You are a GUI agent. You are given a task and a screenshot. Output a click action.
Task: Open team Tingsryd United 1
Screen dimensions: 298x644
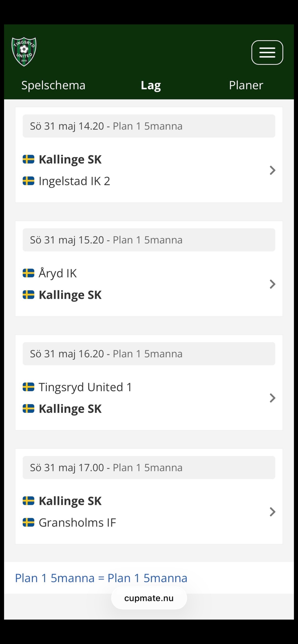(85, 387)
